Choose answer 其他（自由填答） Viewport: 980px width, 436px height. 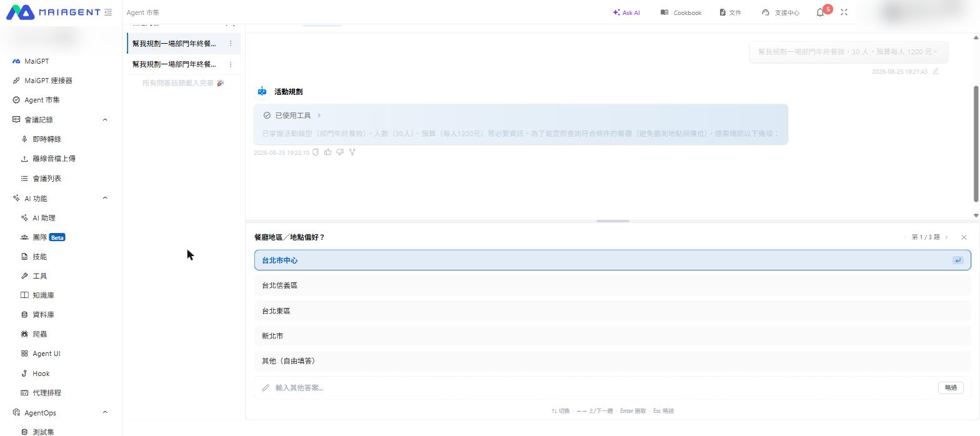pyautogui.click(x=612, y=361)
